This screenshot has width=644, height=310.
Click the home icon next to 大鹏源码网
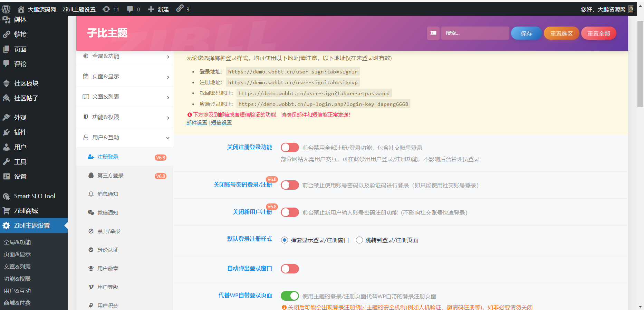pos(21,9)
